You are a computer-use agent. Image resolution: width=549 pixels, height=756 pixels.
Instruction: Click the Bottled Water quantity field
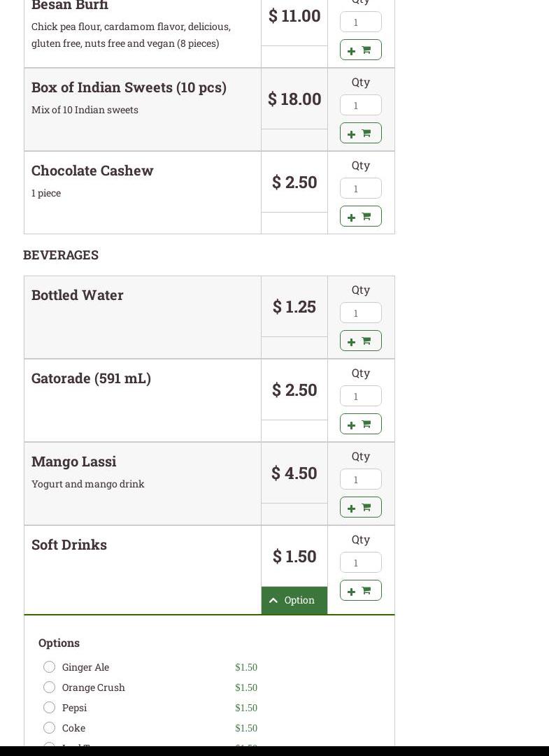360,313
